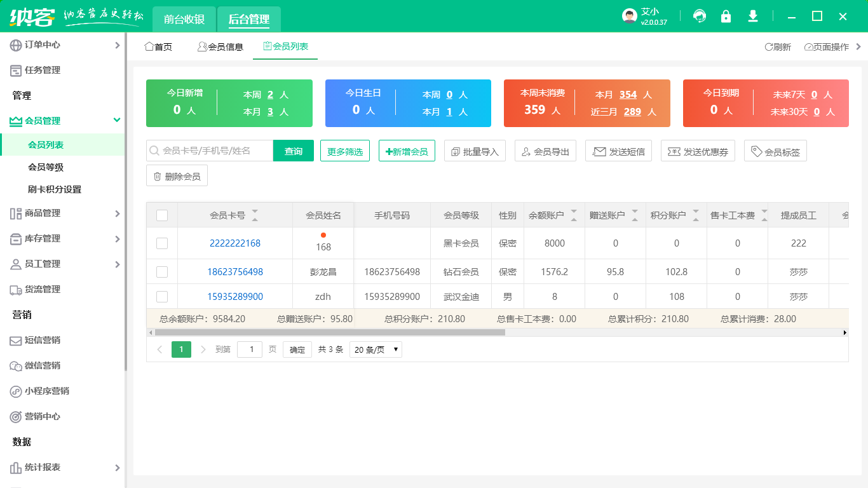Open the 会员信息 tab
Image resolution: width=868 pixels, height=488 pixels.
(x=220, y=46)
